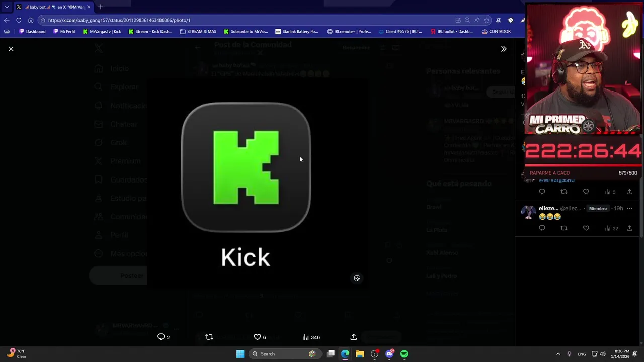Open the ENG language switcher
Viewport: 644px width, 362px height.
(x=582, y=354)
